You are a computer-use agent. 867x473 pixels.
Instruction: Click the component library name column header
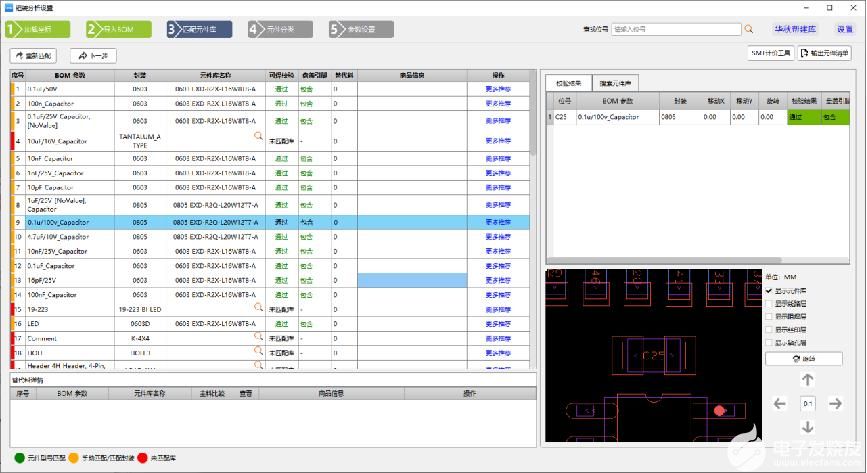click(216, 75)
